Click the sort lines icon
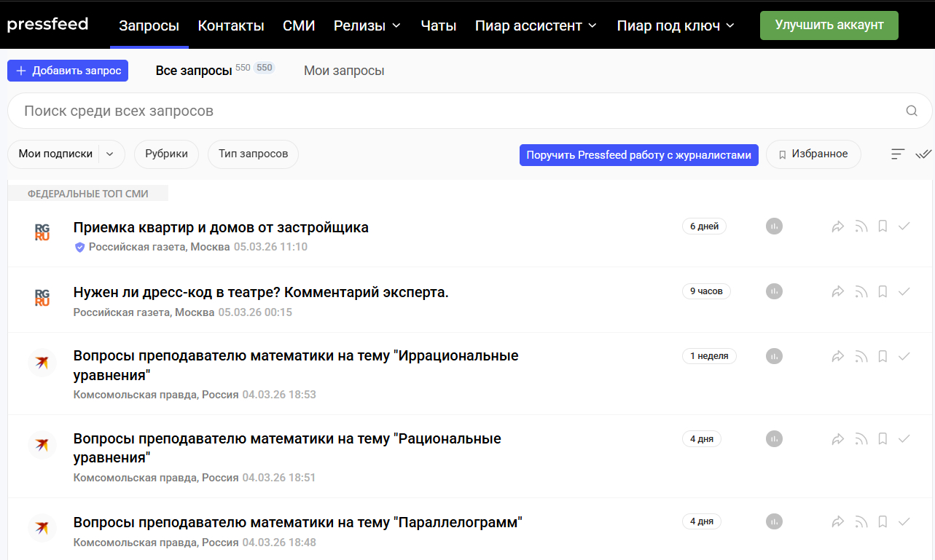Screen dimensions: 935x560 pyautogui.click(x=898, y=154)
